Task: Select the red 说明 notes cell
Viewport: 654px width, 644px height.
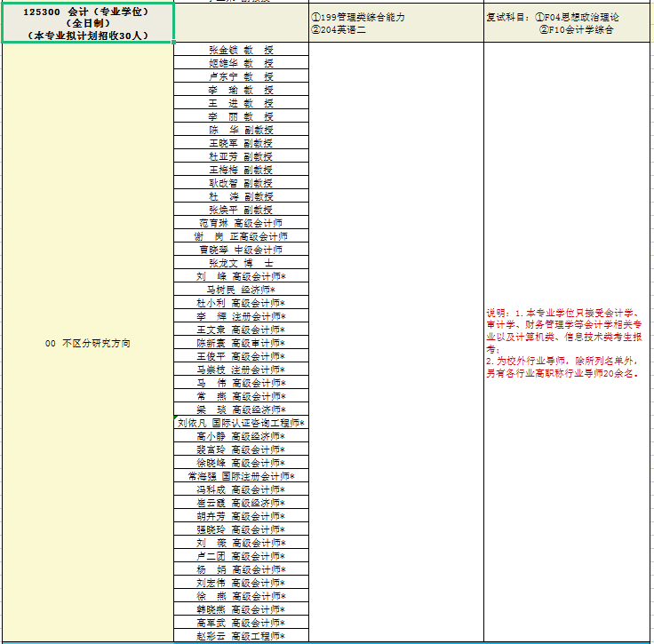Action: (x=568, y=343)
